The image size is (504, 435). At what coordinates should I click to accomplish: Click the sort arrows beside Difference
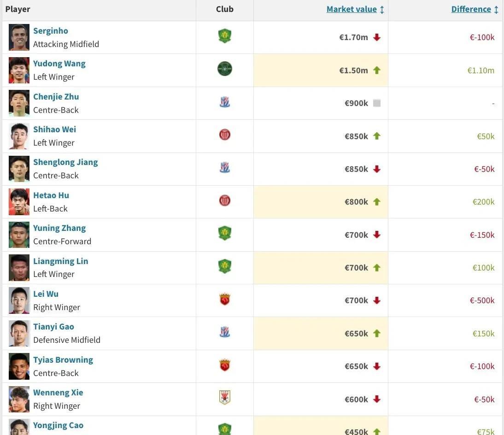(x=496, y=10)
